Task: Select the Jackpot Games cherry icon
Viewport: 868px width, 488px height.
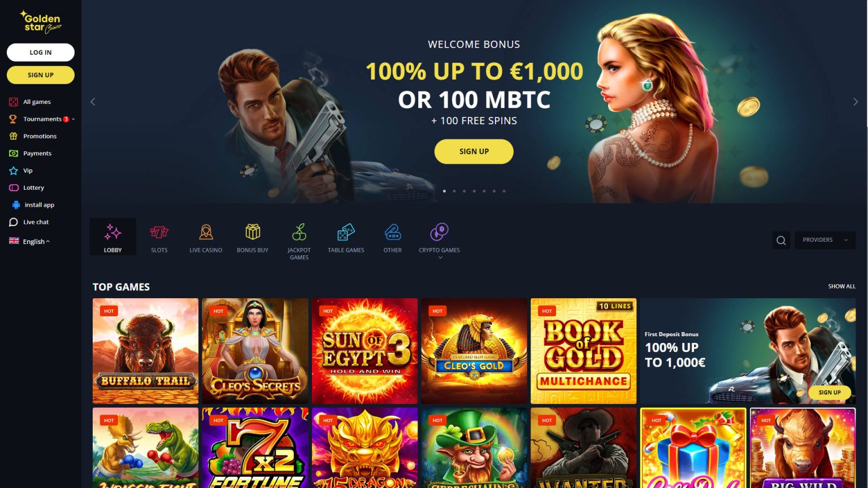Action: (299, 232)
